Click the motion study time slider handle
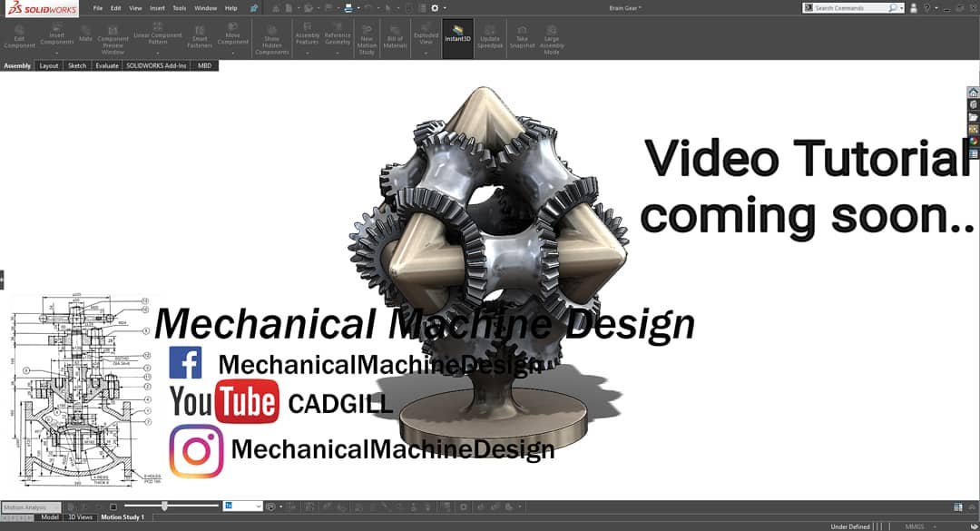The image size is (980, 531). coord(164,506)
